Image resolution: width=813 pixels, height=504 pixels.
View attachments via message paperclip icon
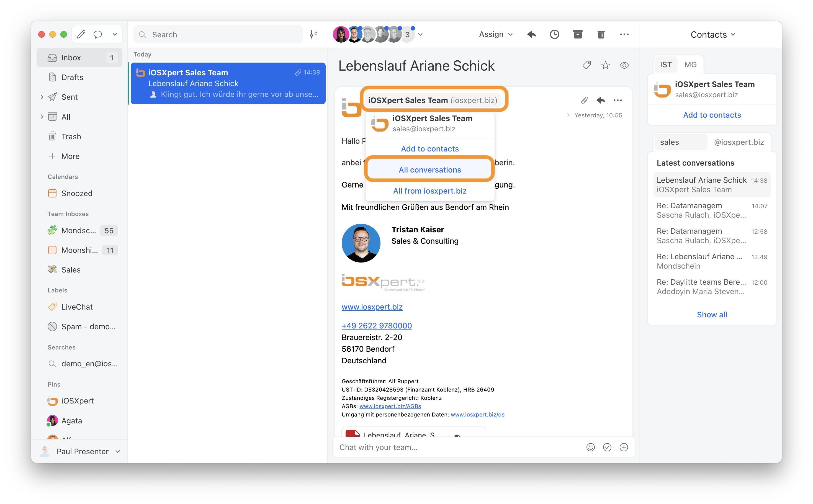[x=584, y=100]
